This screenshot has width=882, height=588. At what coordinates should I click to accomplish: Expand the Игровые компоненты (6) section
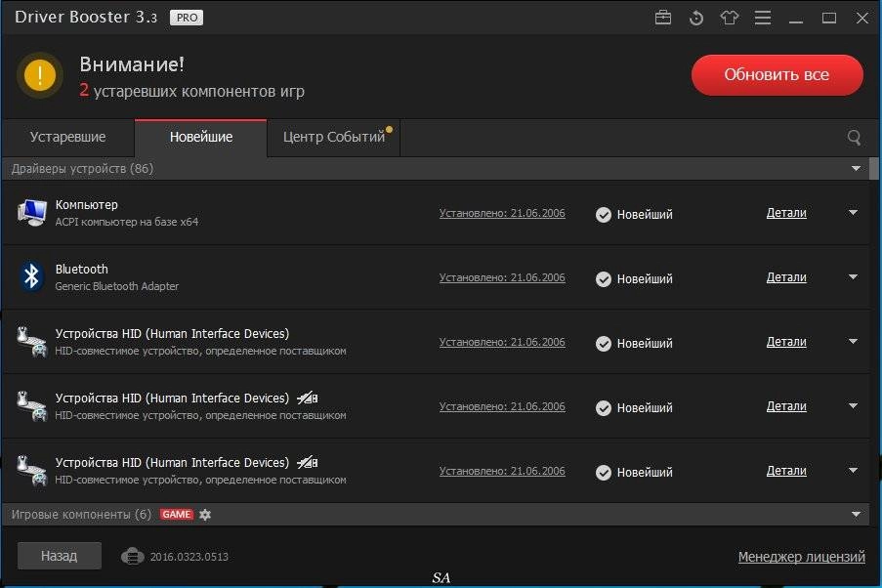point(857,515)
